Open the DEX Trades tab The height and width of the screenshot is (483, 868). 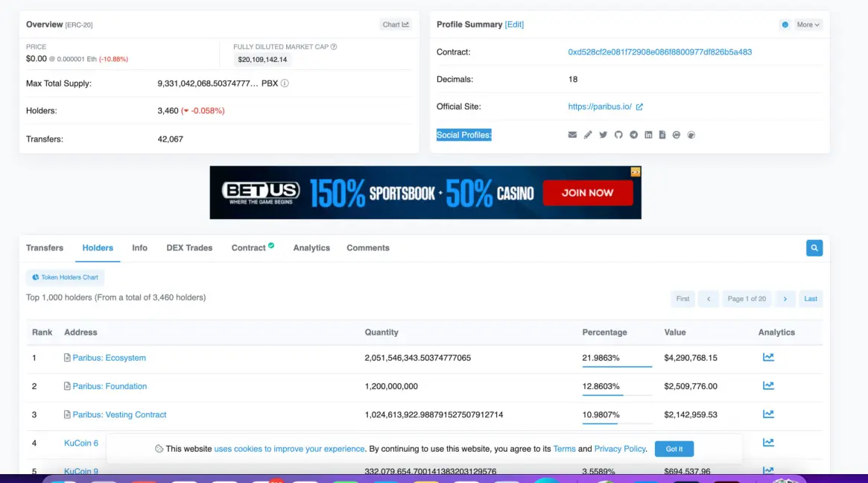pos(189,247)
